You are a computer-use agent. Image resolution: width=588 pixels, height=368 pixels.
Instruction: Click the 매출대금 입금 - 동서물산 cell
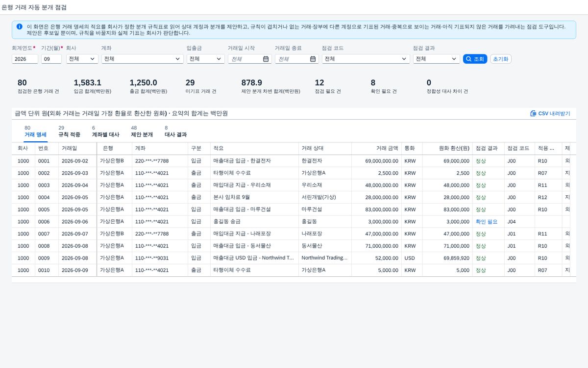[x=254, y=246]
